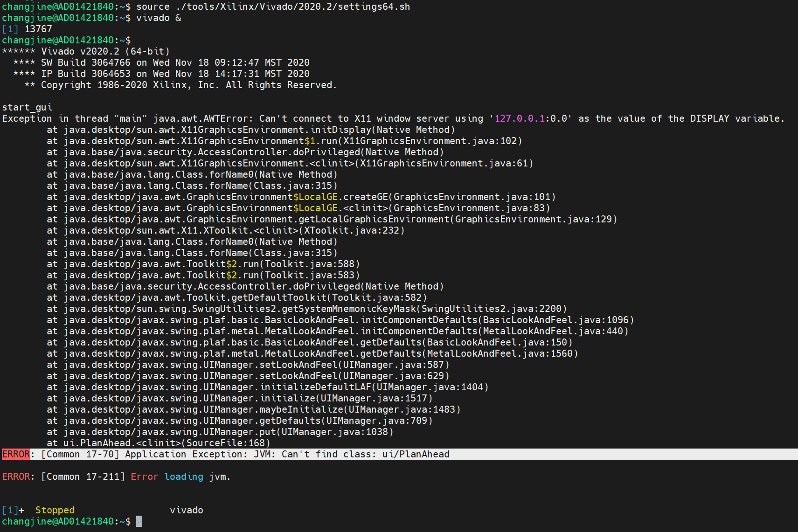This screenshot has width=798, height=532.
Task: Click the 'UIManager.java:1517' trace line
Action: (x=240, y=398)
